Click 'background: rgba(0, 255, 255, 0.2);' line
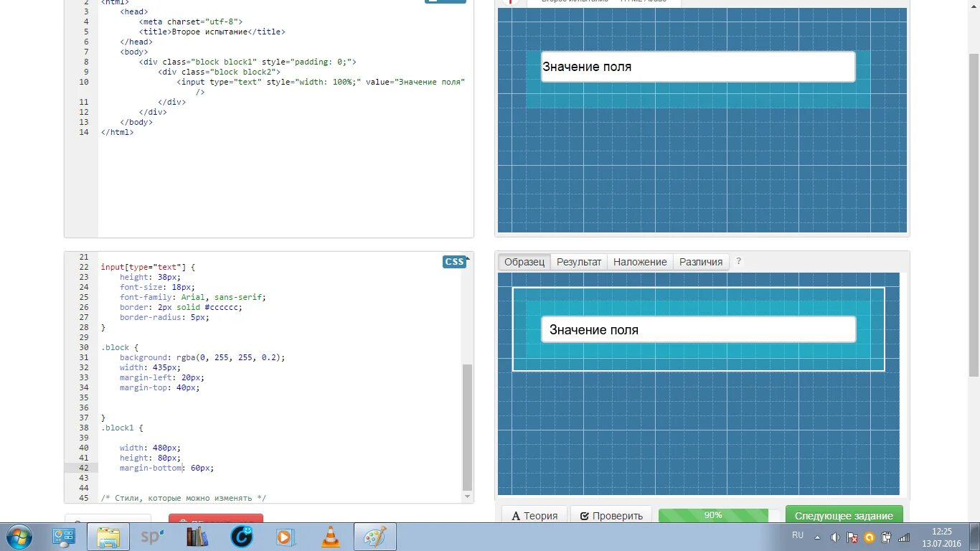The width and height of the screenshot is (980, 551). point(202,357)
